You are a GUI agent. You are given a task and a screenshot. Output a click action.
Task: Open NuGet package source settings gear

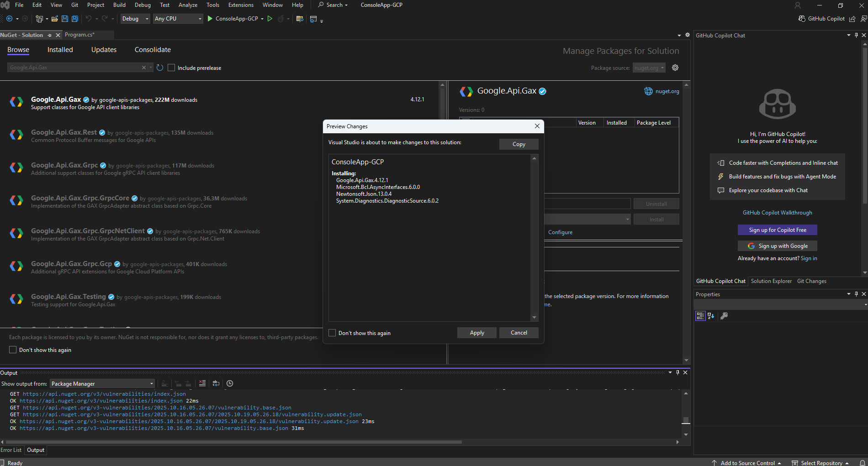pos(675,68)
